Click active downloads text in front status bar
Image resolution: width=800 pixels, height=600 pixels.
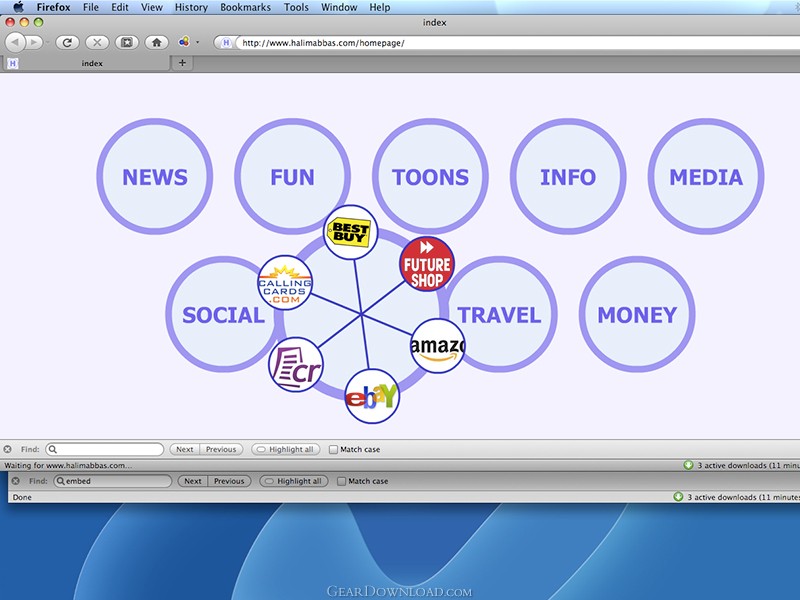748,465
